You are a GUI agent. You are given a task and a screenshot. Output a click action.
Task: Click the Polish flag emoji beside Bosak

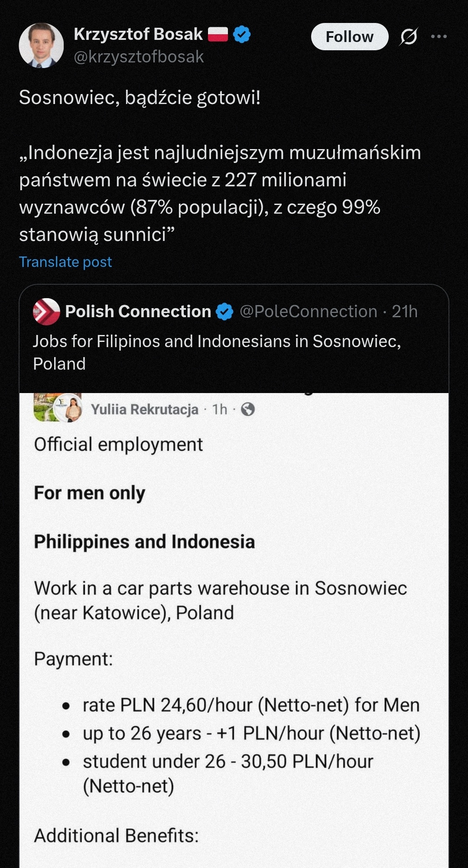(x=218, y=34)
